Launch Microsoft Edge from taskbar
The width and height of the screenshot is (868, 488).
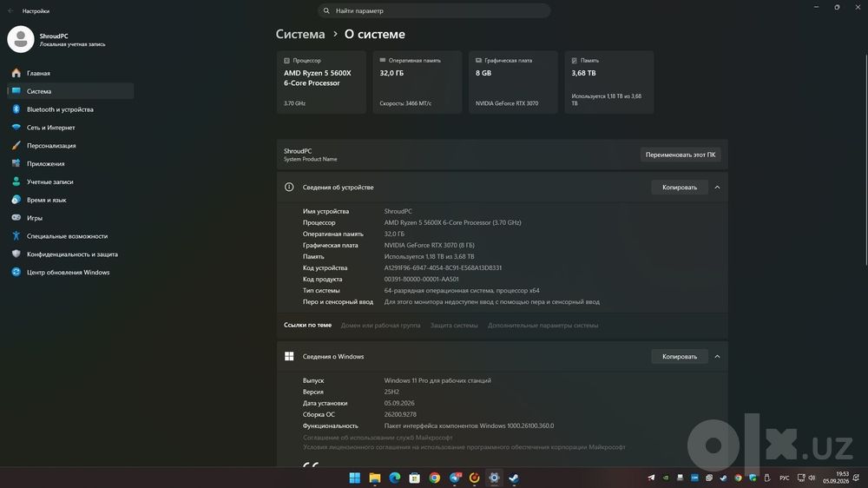coord(395,478)
